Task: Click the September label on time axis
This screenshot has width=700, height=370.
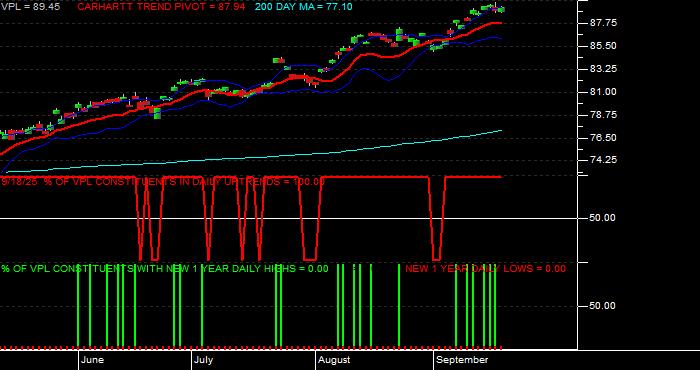Action: 462,360
